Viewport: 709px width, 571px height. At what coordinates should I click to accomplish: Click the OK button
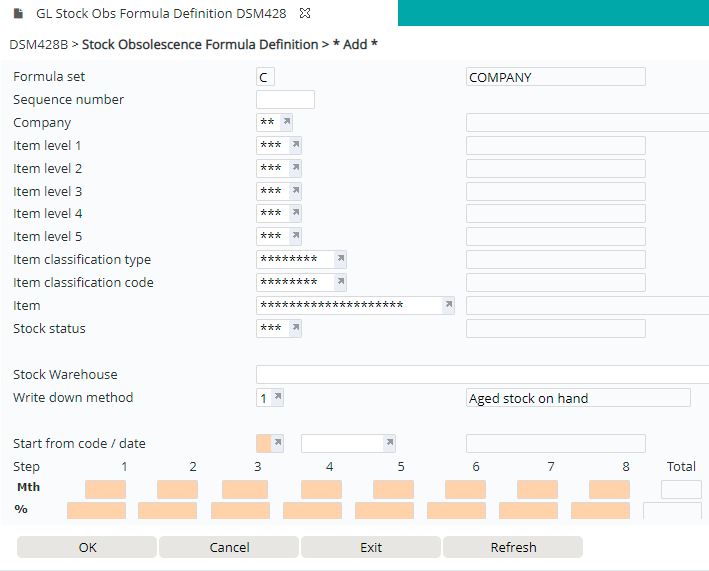coord(87,547)
